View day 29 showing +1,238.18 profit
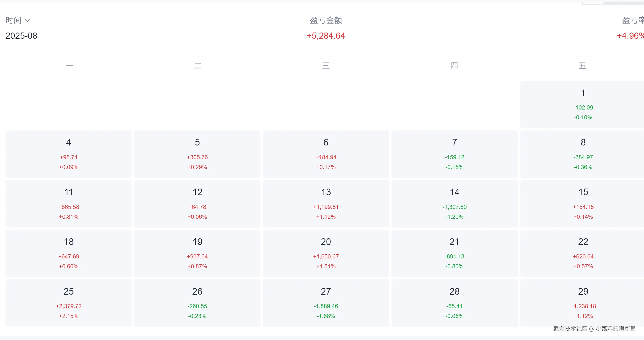The height and width of the screenshot is (340, 644). pos(582,303)
